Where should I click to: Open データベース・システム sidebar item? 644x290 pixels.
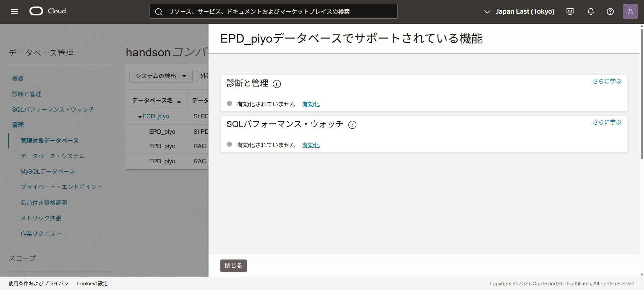[x=53, y=156]
